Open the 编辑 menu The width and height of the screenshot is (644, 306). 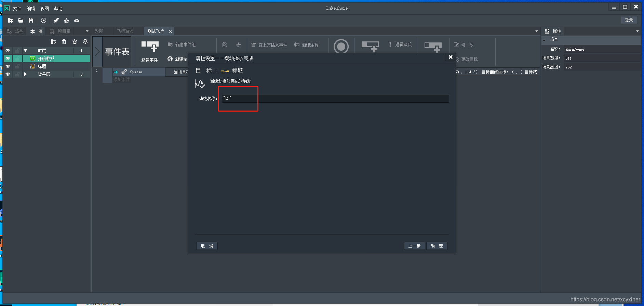(x=31, y=9)
